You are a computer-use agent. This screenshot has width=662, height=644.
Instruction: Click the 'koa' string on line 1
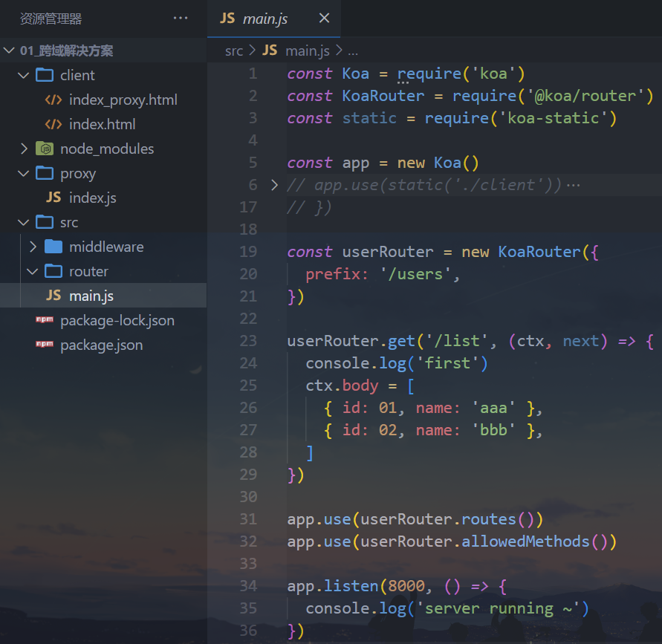coord(493,74)
